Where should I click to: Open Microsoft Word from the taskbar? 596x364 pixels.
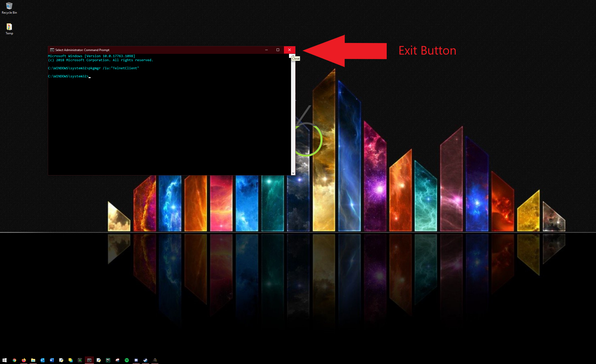pos(52,360)
